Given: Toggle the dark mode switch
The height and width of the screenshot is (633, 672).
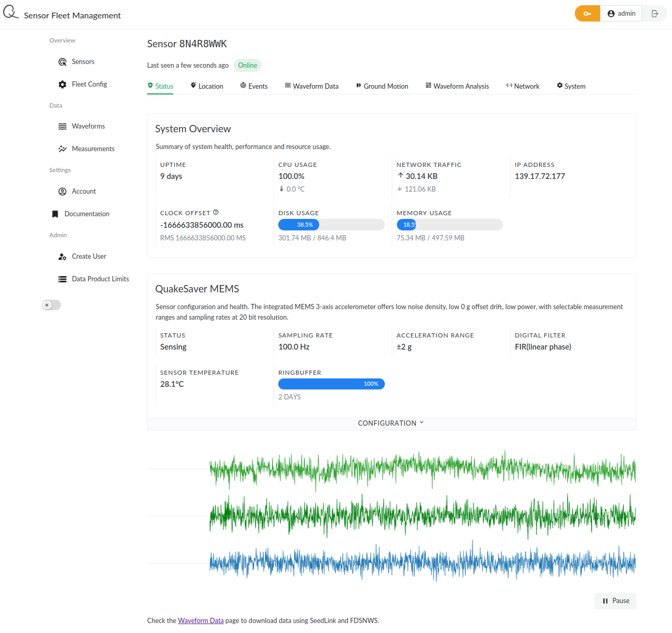Looking at the screenshot, I should (x=51, y=305).
